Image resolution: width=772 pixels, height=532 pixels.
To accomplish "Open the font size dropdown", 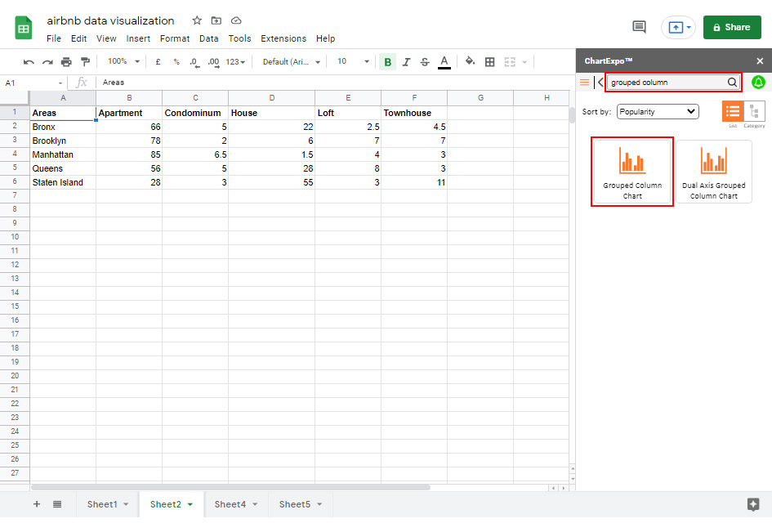I will tap(353, 61).
